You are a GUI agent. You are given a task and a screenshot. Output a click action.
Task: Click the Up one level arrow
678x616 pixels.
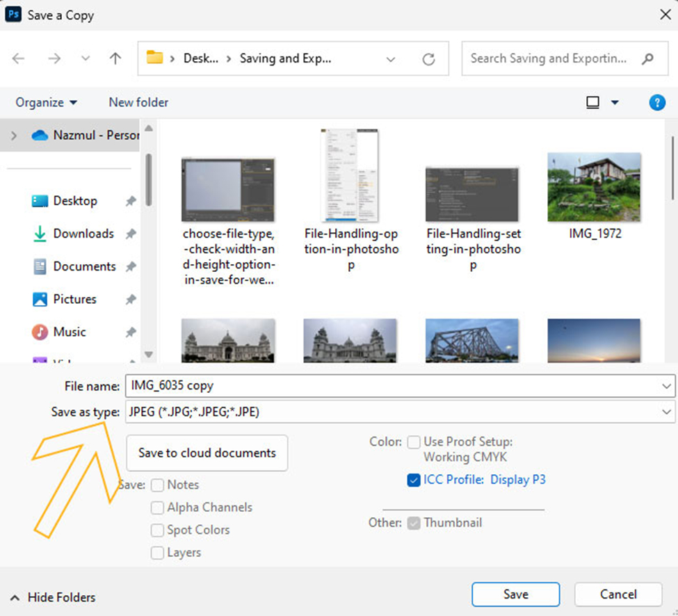coord(115,59)
